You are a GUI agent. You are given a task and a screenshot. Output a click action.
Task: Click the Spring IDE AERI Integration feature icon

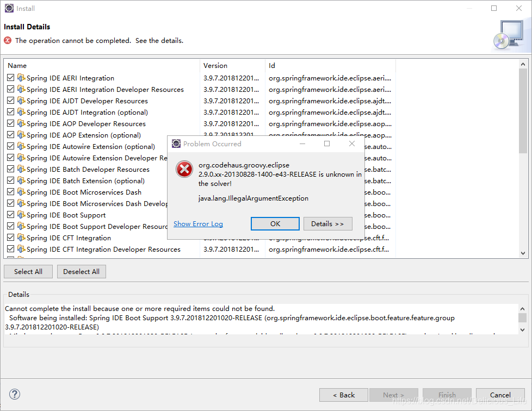pyautogui.click(x=21, y=78)
